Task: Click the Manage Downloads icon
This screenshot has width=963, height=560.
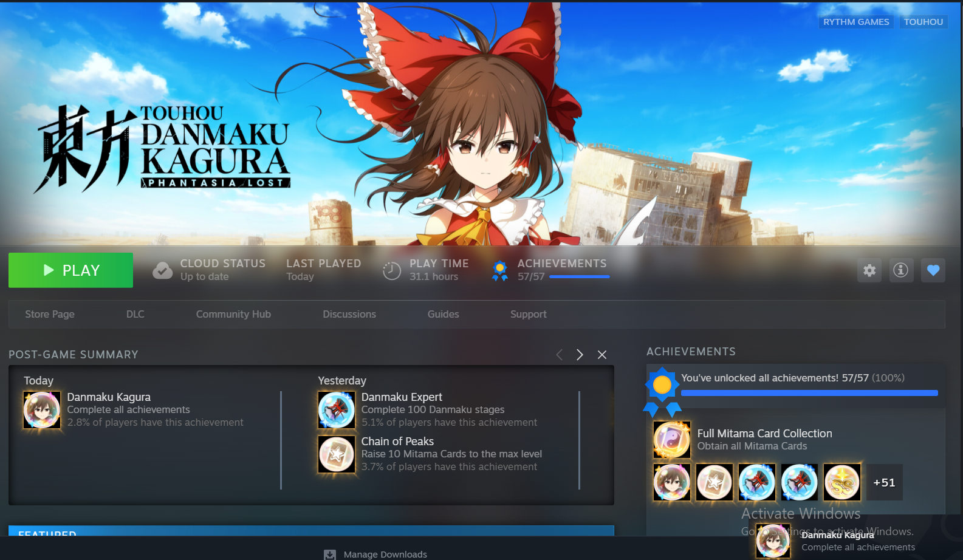Action: (x=330, y=555)
